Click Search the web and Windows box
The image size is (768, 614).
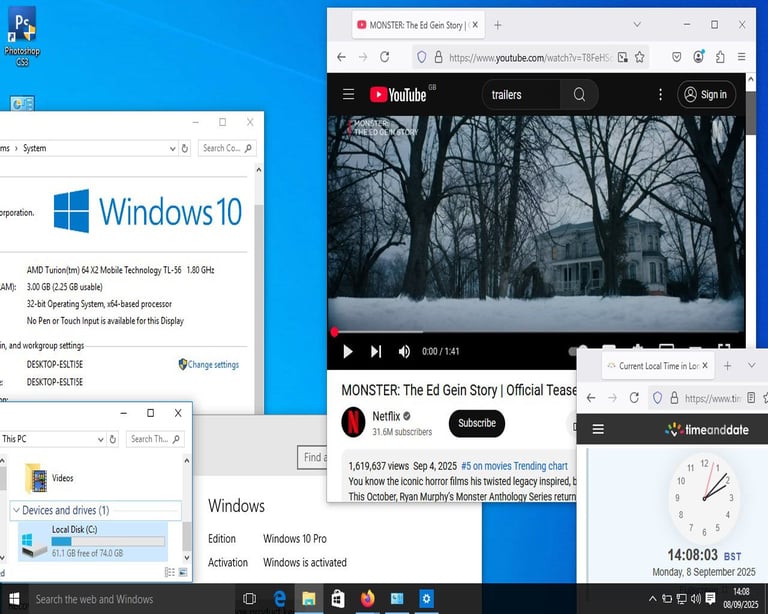tap(132, 599)
